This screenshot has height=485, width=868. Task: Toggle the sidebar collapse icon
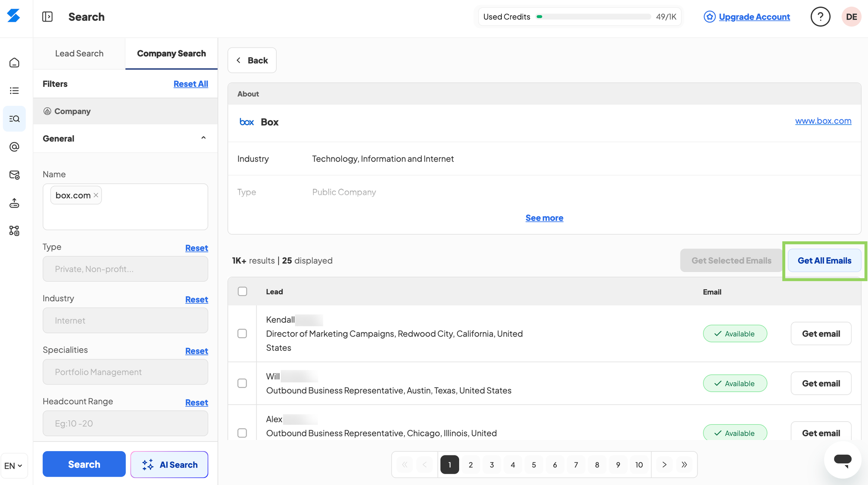pyautogui.click(x=47, y=16)
